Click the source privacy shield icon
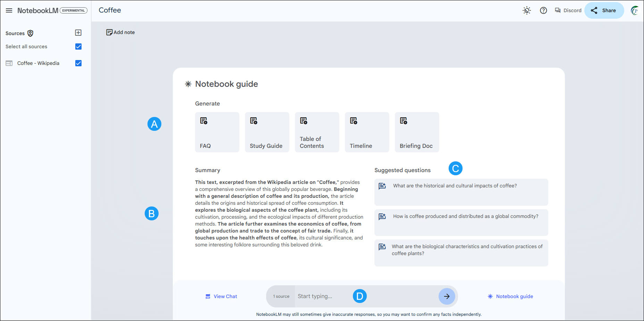Image resolution: width=644 pixels, height=321 pixels. pyautogui.click(x=31, y=33)
